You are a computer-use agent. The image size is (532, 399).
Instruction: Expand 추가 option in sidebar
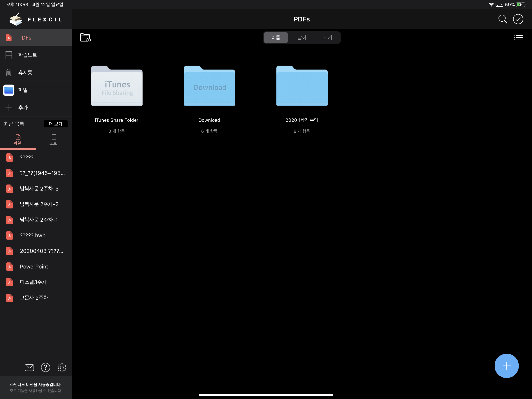pos(23,108)
